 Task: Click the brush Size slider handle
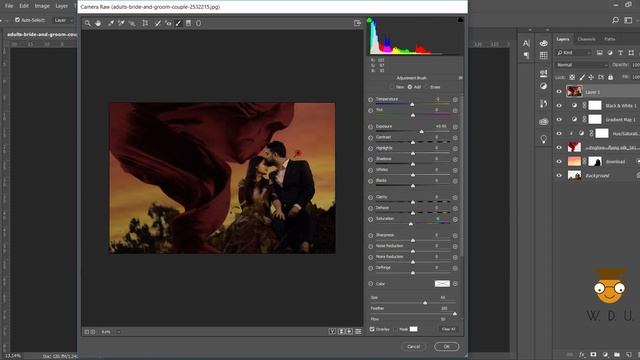click(425, 303)
